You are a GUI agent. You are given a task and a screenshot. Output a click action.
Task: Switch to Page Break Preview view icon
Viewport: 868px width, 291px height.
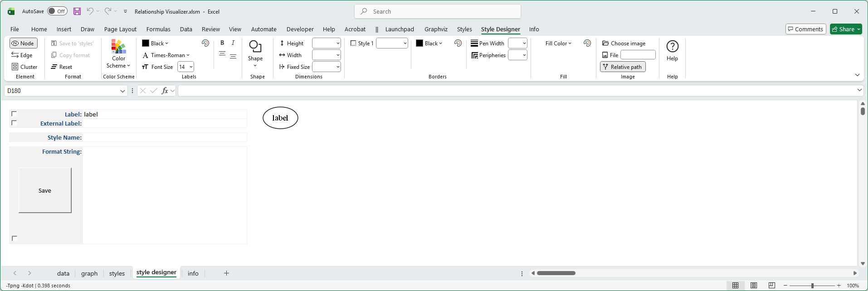[772, 286]
